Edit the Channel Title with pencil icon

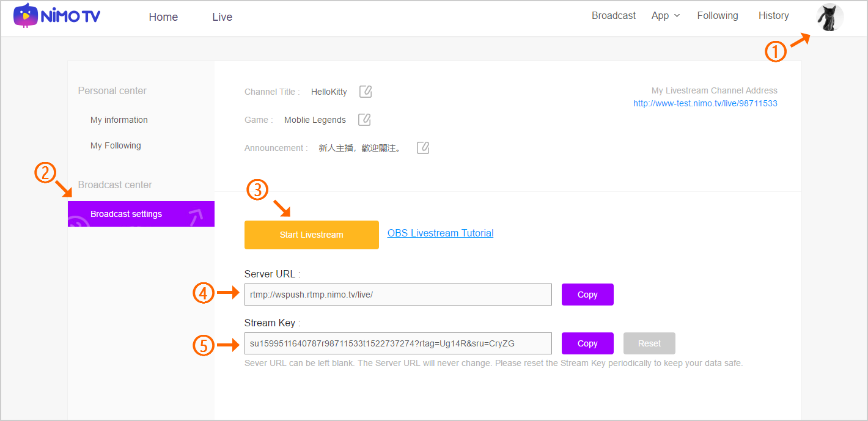(366, 92)
